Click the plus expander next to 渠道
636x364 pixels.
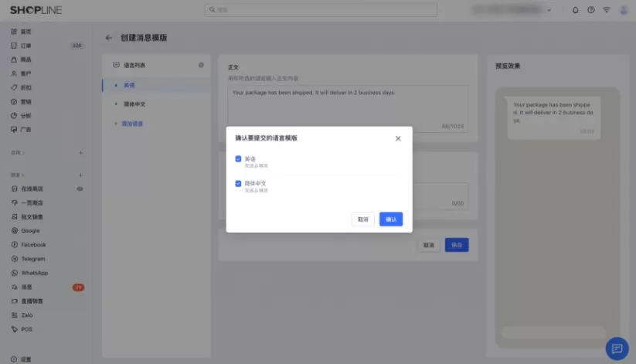(80, 175)
